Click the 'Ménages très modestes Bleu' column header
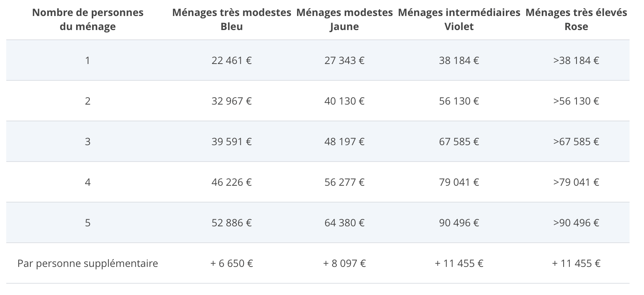Screen dimensions: 644x295 (231, 20)
